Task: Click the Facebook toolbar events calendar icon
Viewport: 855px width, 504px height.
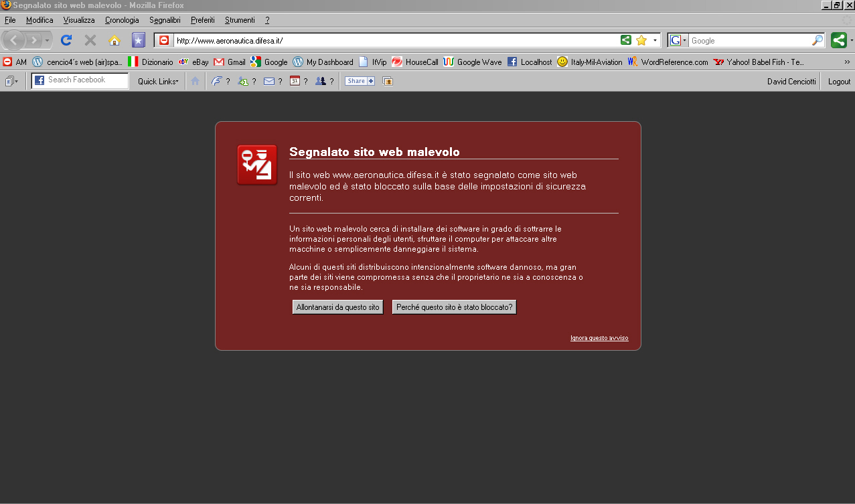Action: tap(295, 81)
